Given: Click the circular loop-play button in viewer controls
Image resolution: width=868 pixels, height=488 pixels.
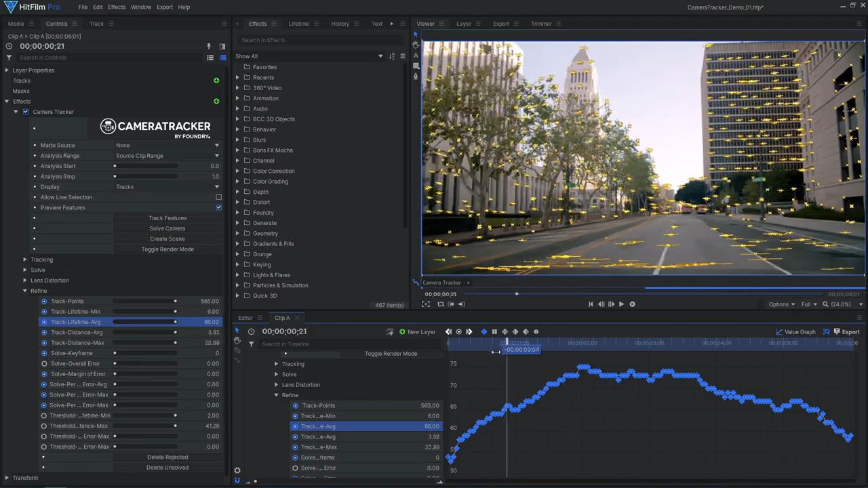Looking at the screenshot, I should [632, 304].
